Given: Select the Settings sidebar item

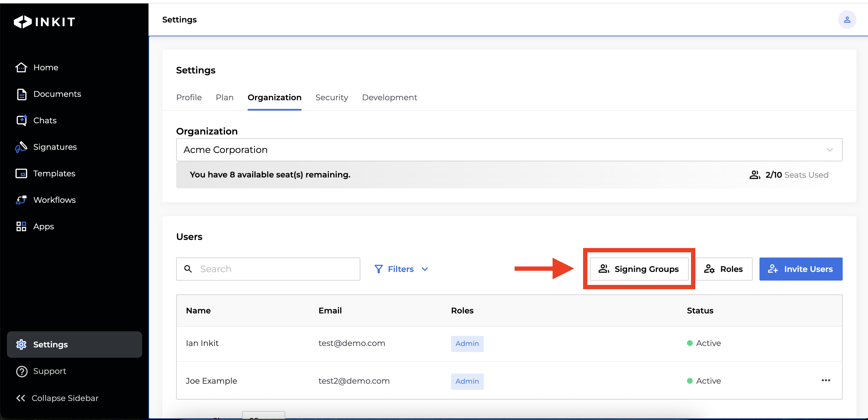Looking at the screenshot, I should 75,345.
